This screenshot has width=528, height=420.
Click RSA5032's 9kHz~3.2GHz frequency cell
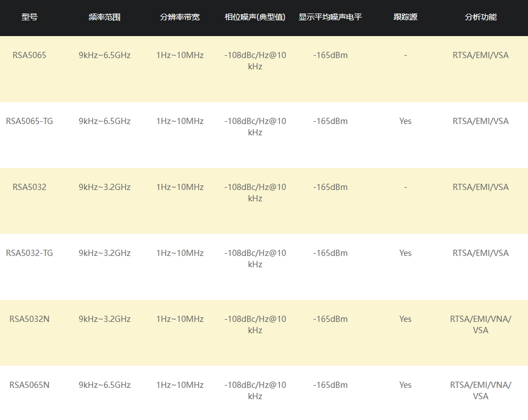point(104,187)
